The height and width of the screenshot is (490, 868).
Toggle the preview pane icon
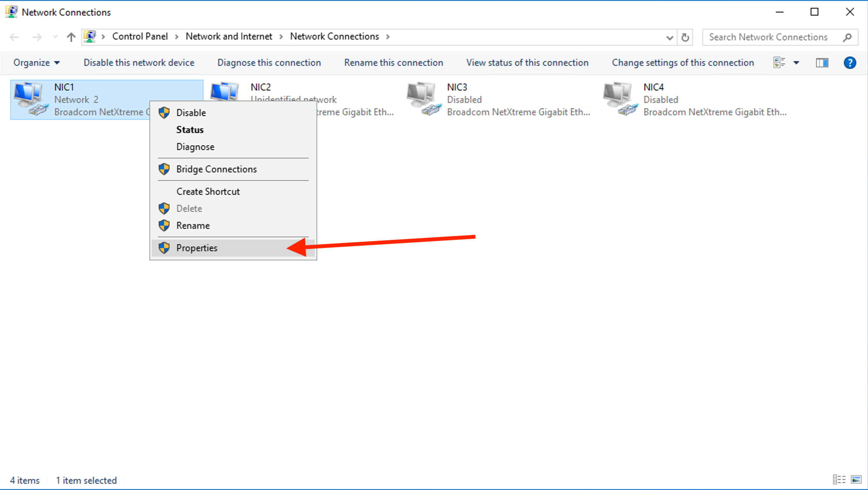tap(822, 63)
